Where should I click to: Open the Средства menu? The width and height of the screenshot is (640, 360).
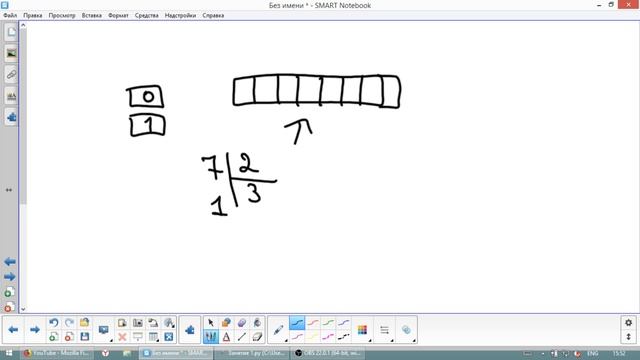[x=147, y=16]
